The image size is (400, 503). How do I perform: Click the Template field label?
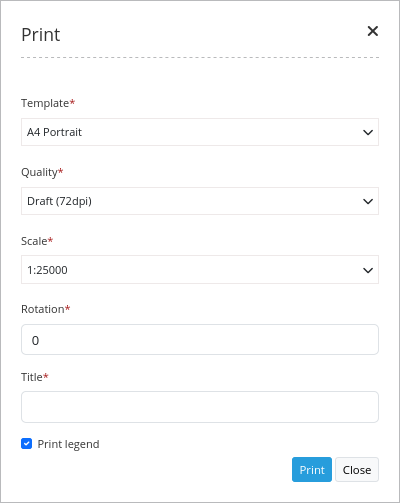pyautogui.click(x=45, y=103)
